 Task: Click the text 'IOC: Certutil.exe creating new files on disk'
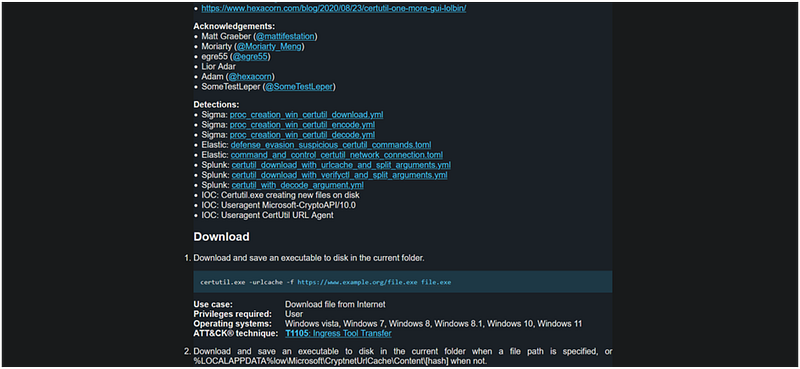280,195
